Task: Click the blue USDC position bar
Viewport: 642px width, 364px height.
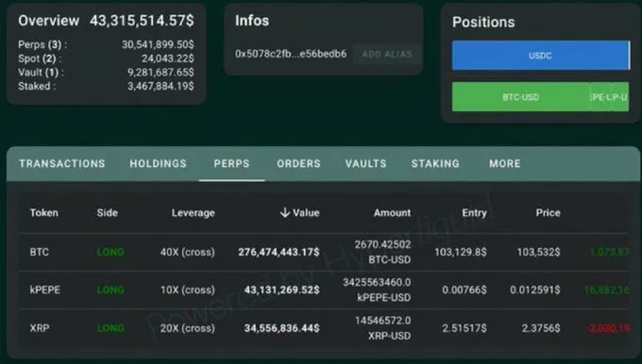Action: point(541,56)
